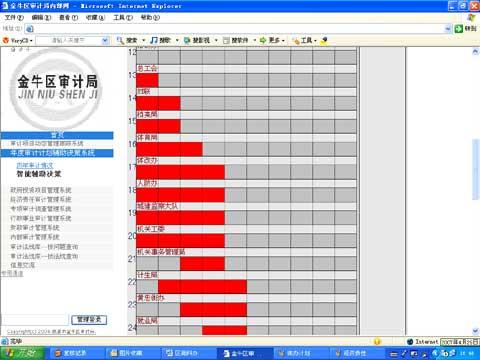This screenshot has width=480, height=360.
Task: Open 财政审计管理系统 in sidebar
Action: [35, 228]
